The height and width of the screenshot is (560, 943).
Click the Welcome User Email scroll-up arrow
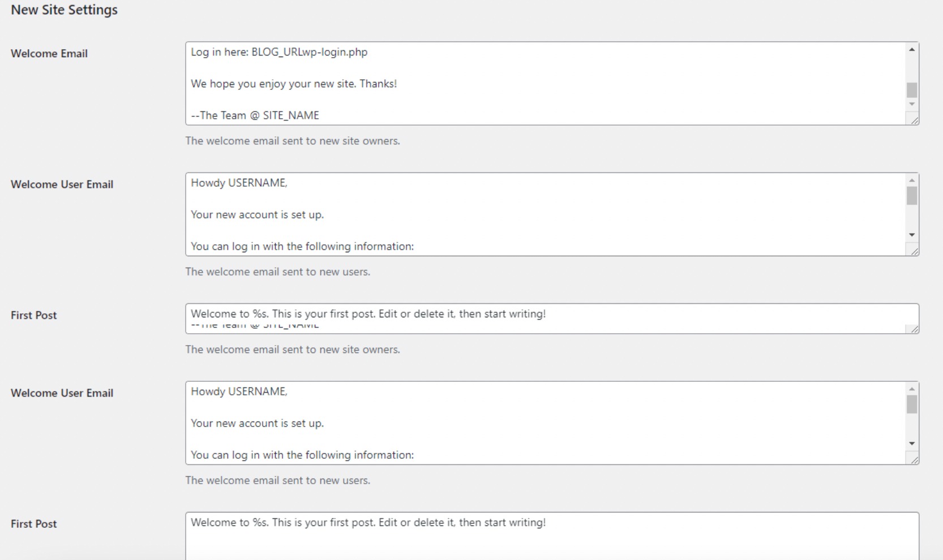pyautogui.click(x=912, y=179)
